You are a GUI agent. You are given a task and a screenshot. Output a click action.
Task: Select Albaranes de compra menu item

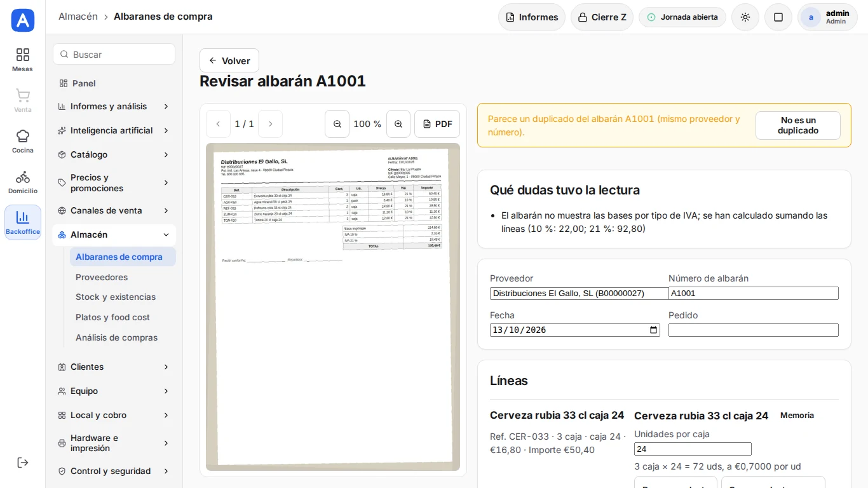pyautogui.click(x=123, y=257)
